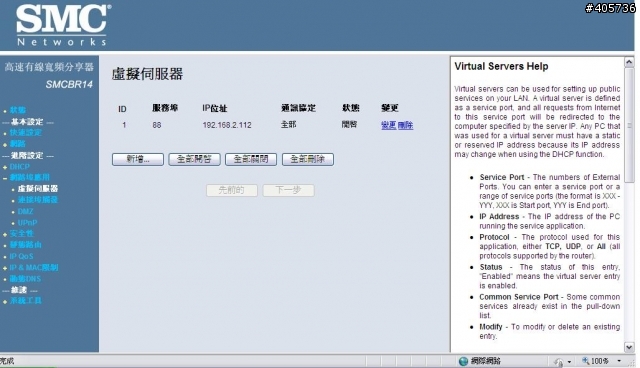640x368 pixels.
Task: Click the 虛擬伺服器 page heading
Action: pyautogui.click(x=147, y=74)
